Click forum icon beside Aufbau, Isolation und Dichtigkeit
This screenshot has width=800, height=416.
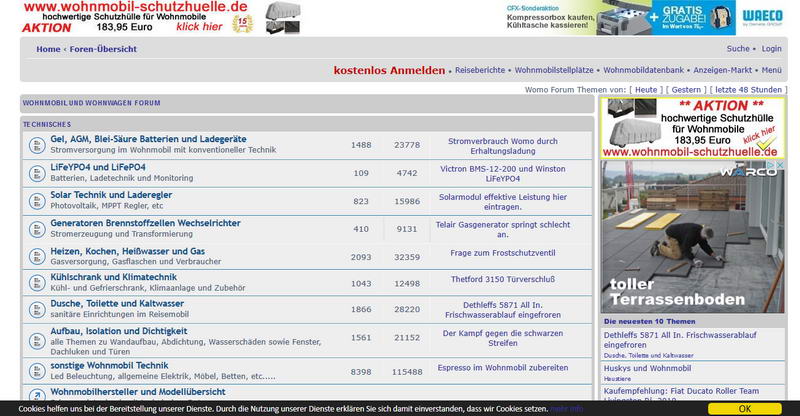pyautogui.click(x=35, y=337)
